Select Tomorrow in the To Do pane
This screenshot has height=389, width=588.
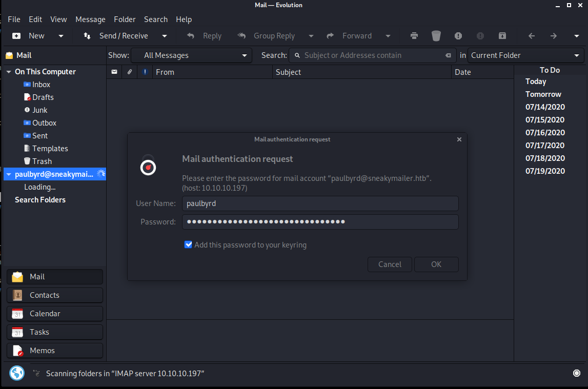543,94
